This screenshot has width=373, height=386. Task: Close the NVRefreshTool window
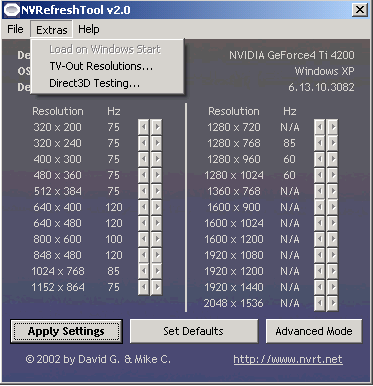pos(360,10)
